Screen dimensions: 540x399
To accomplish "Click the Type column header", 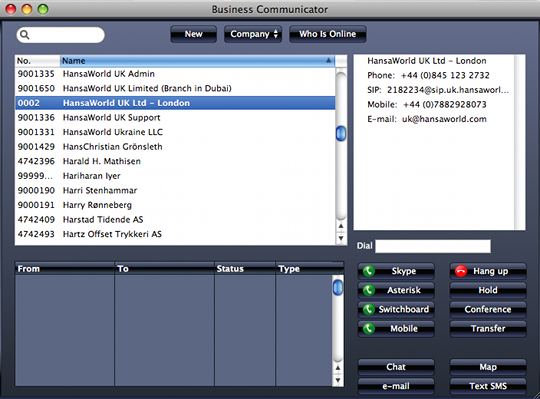I will coord(310,269).
